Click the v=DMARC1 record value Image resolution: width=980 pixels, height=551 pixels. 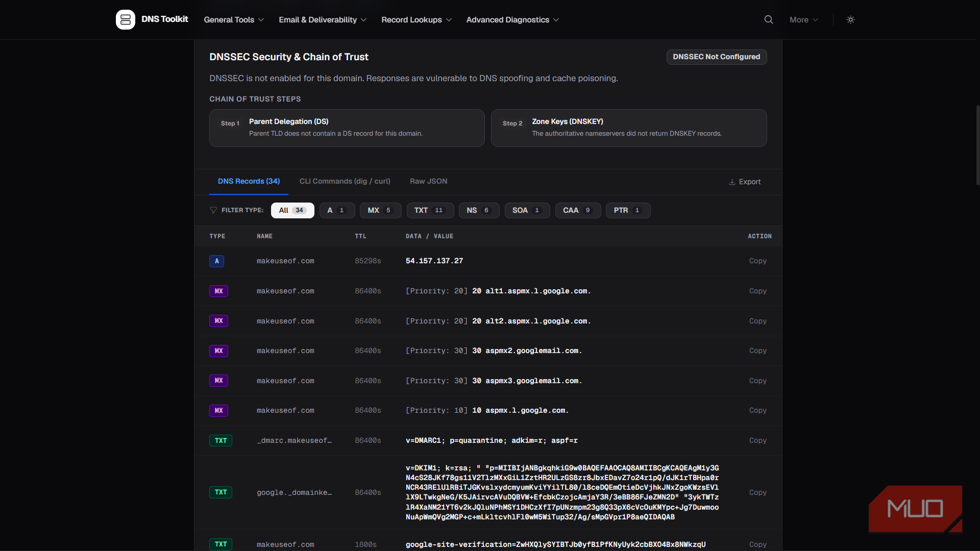(x=492, y=441)
